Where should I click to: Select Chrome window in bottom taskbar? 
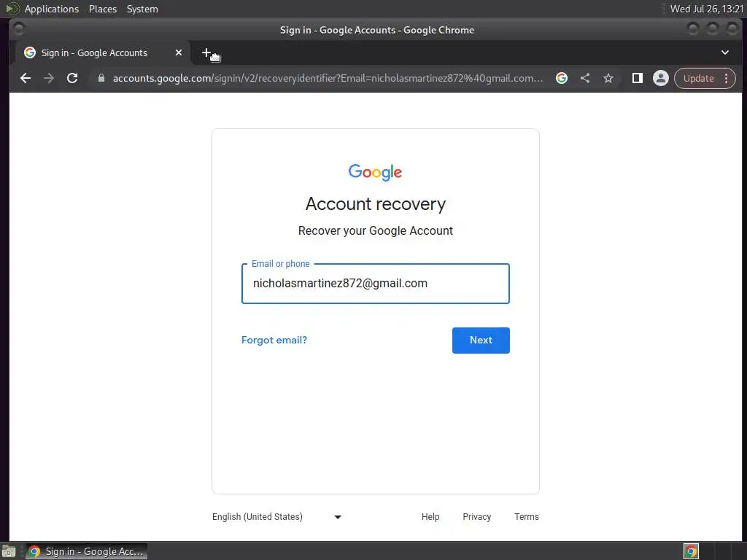pyautogui.click(x=86, y=551)
